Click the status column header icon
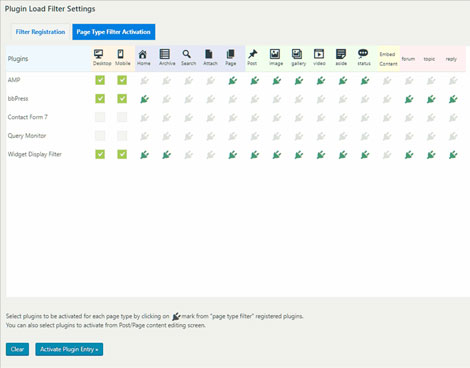This screenshot has width=470, height=368. (363, 54)
